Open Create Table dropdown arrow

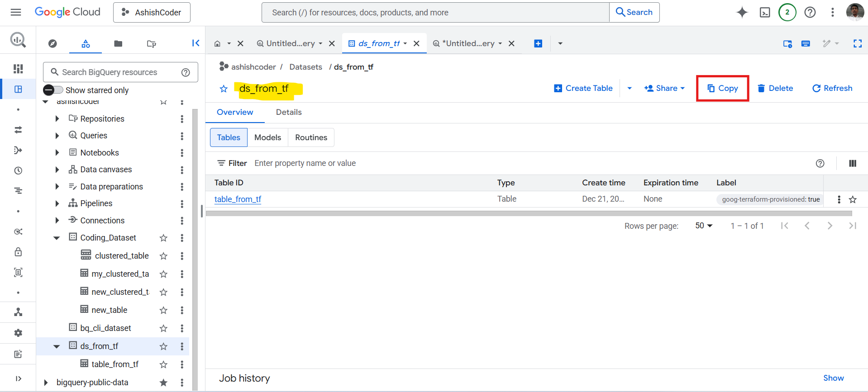(629, 88)
